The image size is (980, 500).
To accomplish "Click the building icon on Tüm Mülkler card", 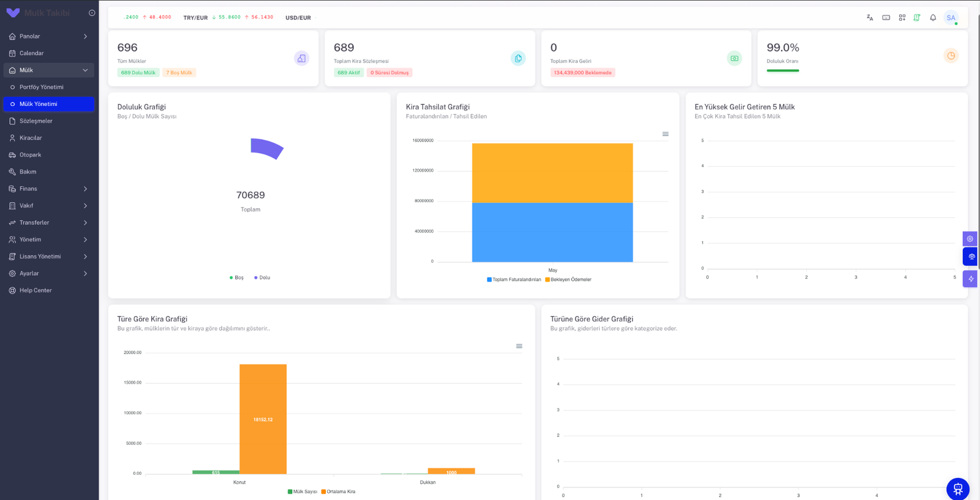I will click(x=301, y=58).
